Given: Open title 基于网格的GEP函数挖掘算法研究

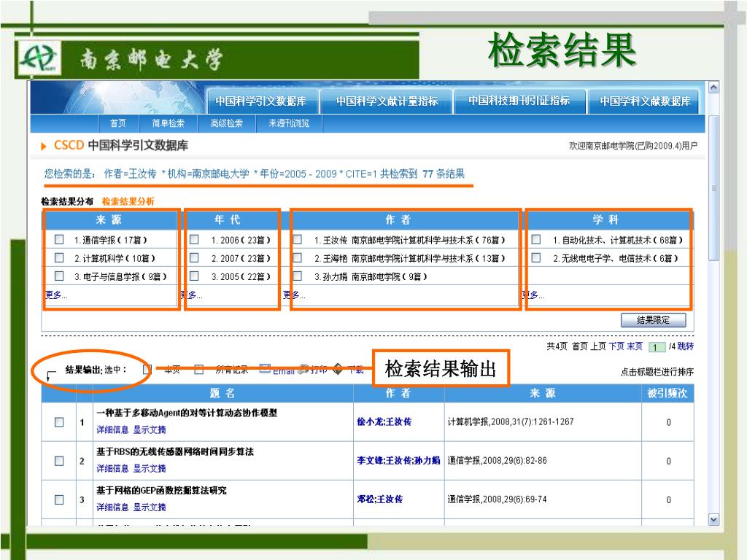Looking at the screenshot, I should point(161,491).
